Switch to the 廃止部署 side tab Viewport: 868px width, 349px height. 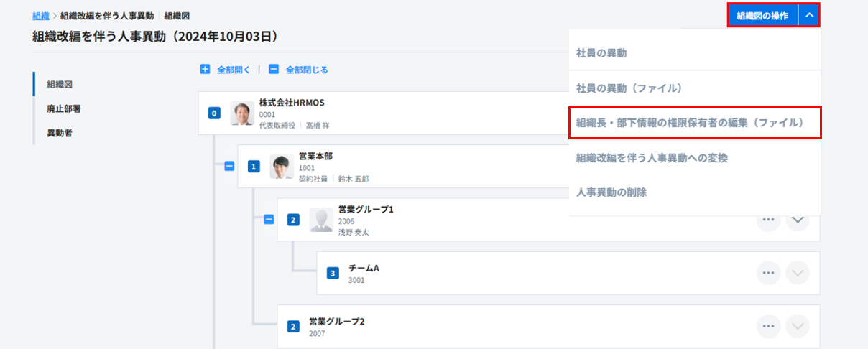coord(63,108)
